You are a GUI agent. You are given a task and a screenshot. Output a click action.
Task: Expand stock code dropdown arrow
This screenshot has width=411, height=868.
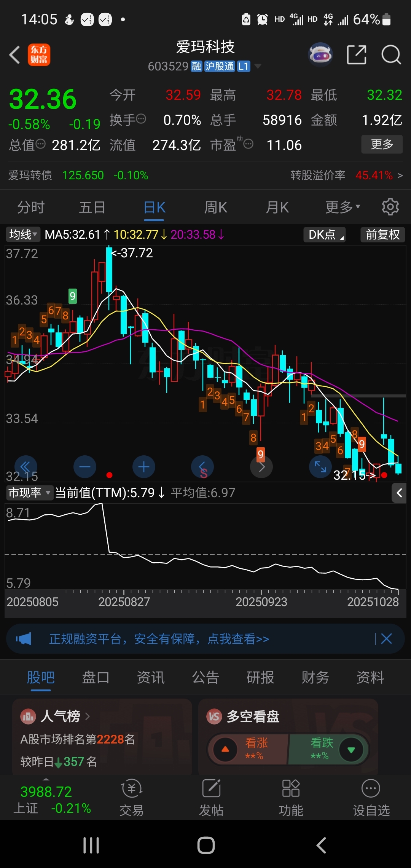(258, 66)
